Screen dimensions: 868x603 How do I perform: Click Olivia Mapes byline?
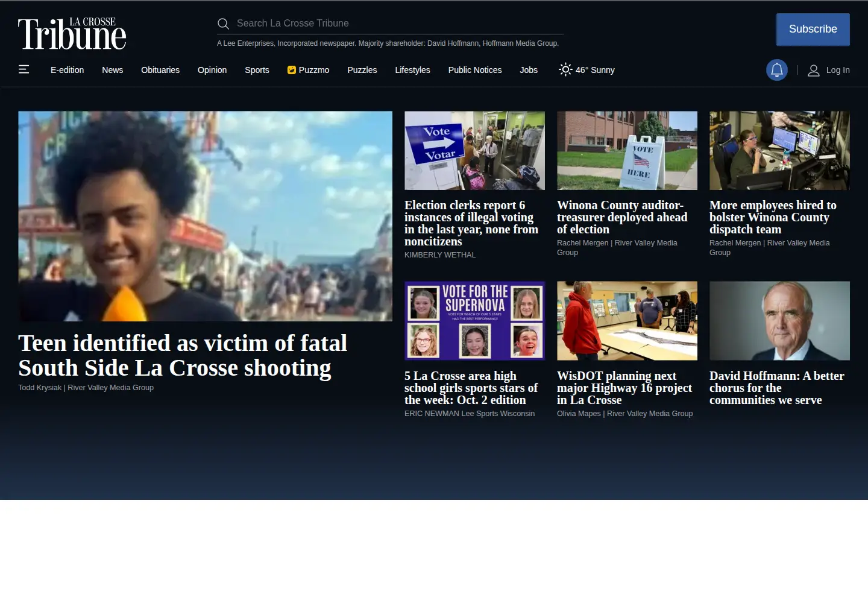coord(625,414)
